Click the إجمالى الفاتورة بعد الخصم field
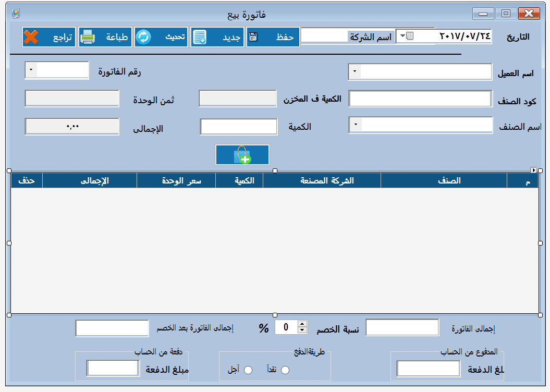Screen dimensions: 550x392 tap(112, 328)
